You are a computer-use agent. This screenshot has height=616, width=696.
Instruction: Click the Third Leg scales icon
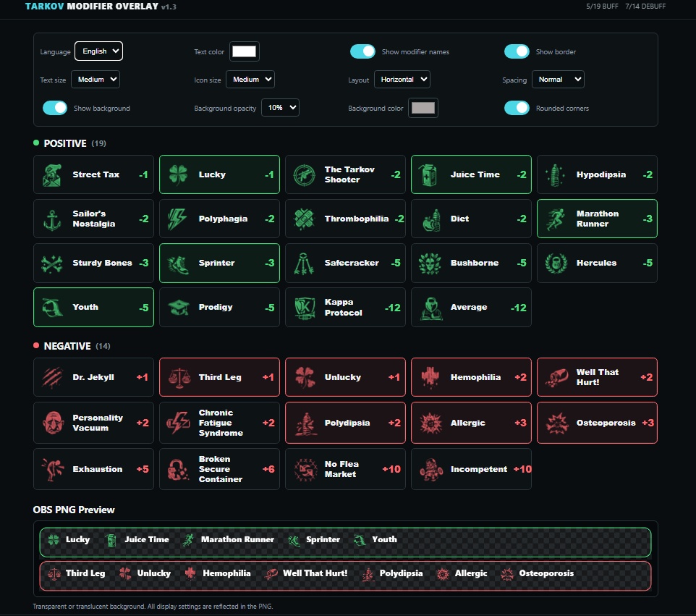coord(179,378)
